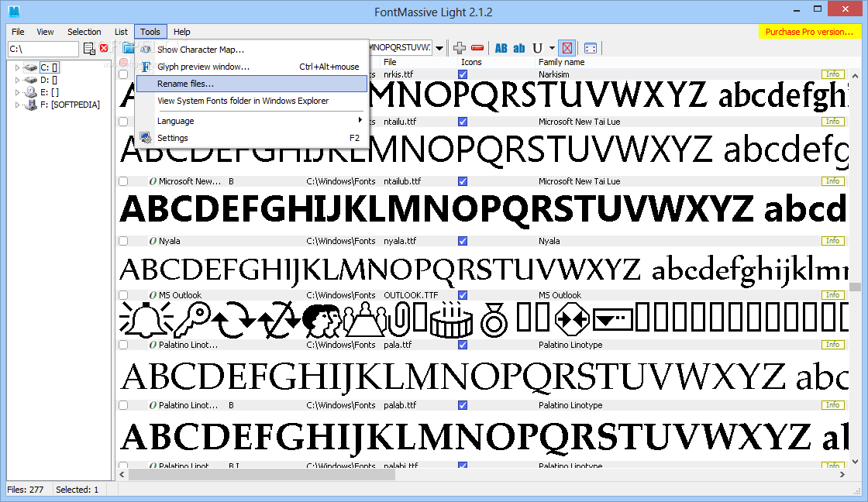
Task: Click the Nyala font preview strip
Action: click(x=484, y=270)
